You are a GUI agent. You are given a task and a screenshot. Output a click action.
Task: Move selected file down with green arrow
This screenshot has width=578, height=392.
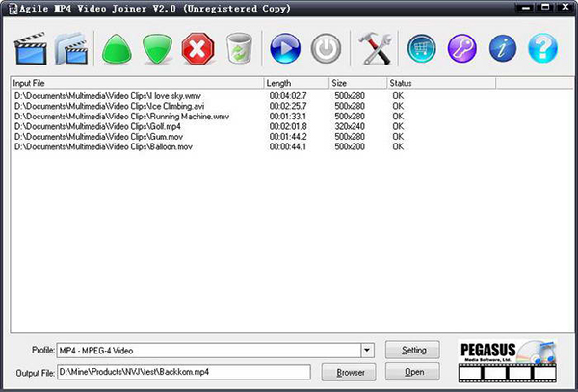[156, 47]
